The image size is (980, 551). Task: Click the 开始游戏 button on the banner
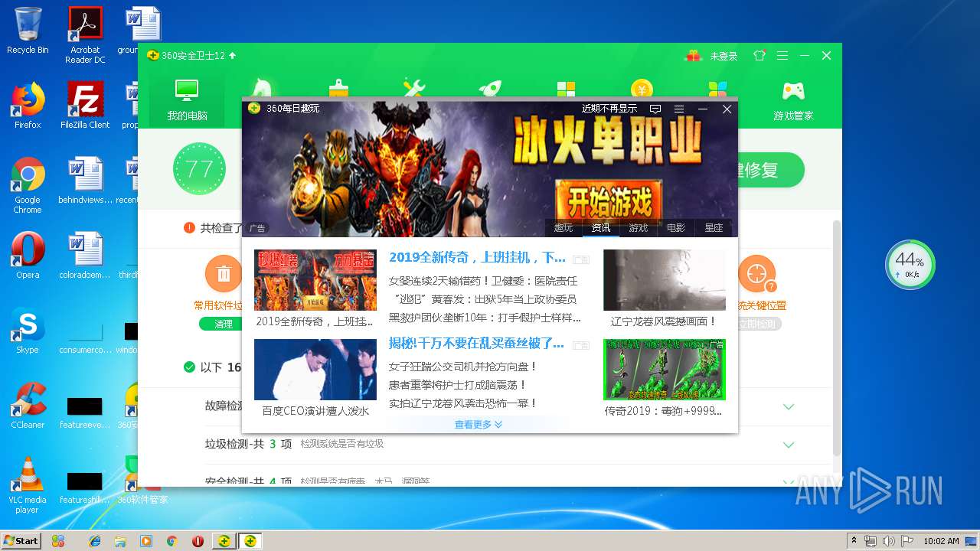[609, 202]
